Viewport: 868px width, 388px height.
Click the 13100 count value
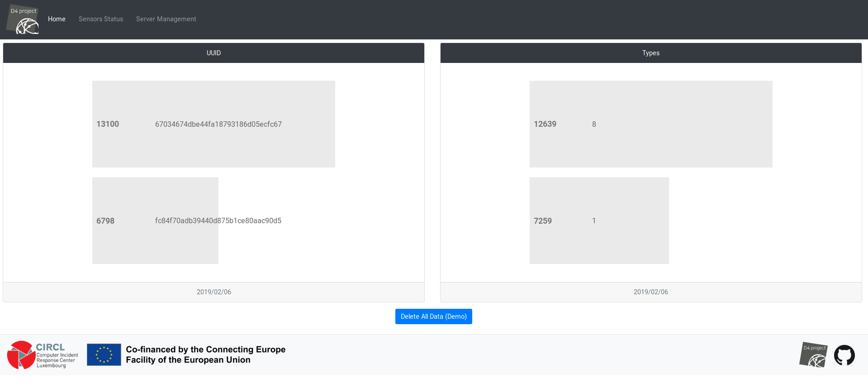[108, 124]
